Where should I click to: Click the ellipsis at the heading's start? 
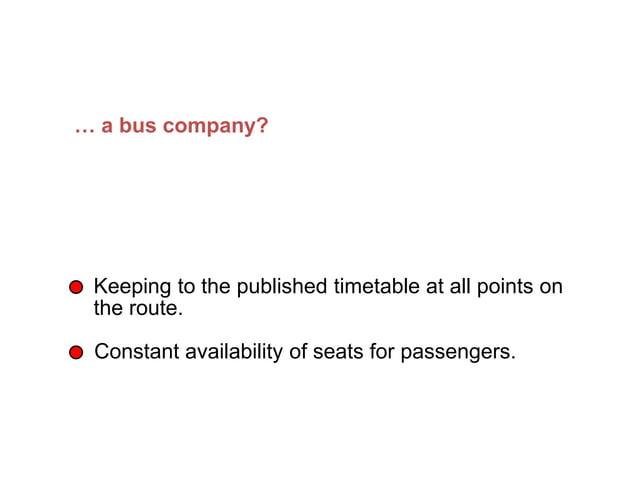84,129
